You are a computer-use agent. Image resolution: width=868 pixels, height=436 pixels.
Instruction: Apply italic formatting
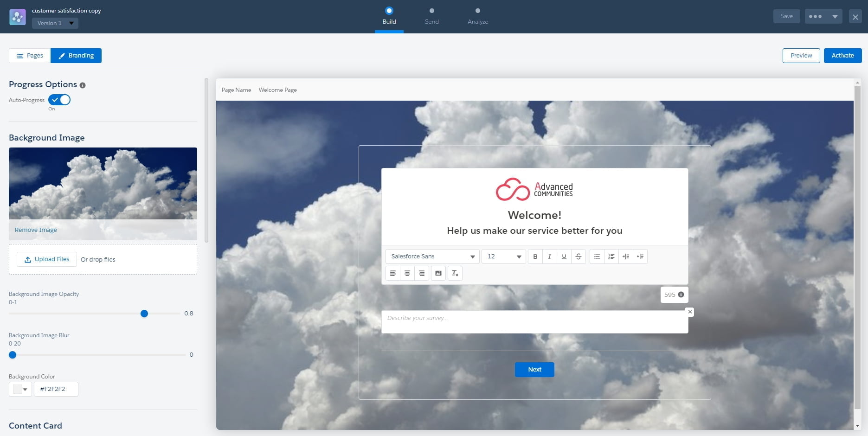[x=549, y=256]
